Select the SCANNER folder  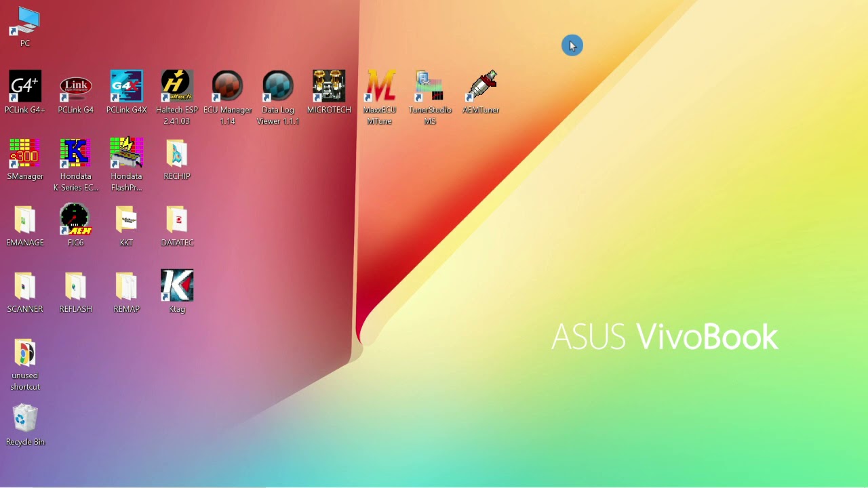[25, 292]
